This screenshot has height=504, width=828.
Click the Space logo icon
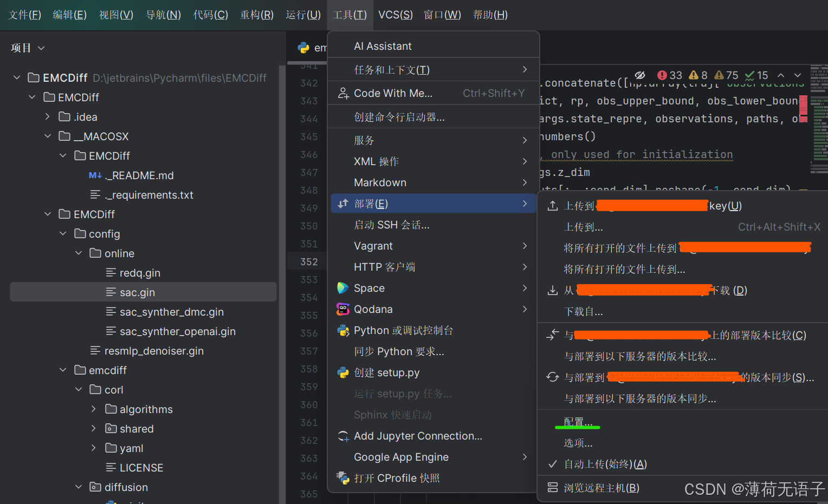point(343,288)
